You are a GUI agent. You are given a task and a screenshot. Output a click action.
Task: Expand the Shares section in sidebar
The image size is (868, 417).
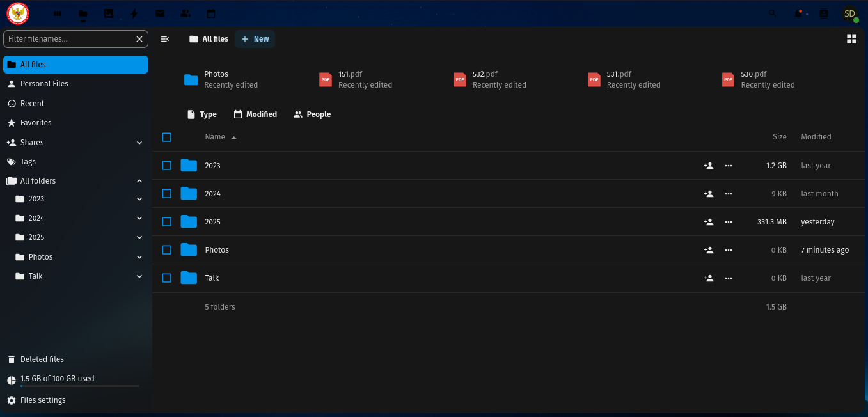click(x=139, y=143)
